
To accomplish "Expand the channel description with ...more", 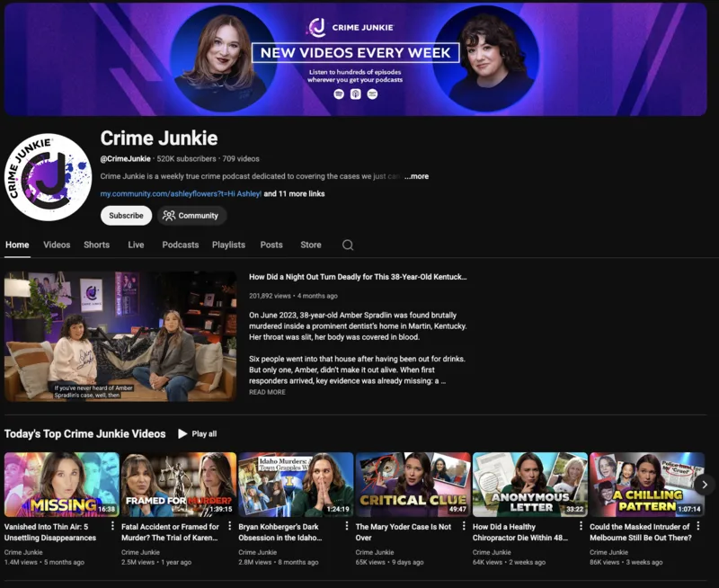I will point(416,176).
